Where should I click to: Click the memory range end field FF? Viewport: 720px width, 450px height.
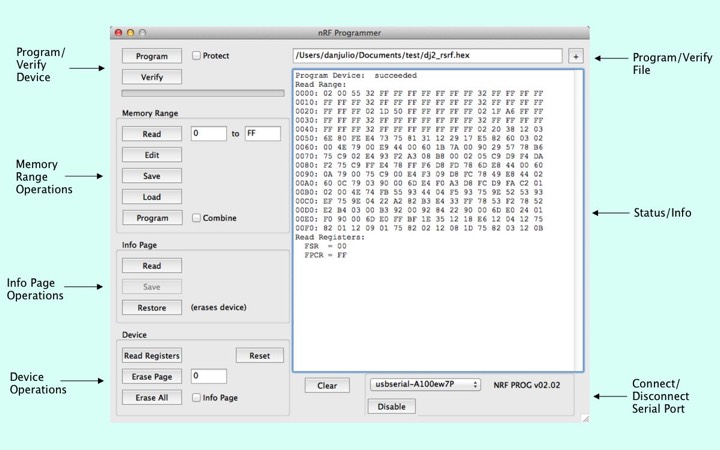(263, 133)
